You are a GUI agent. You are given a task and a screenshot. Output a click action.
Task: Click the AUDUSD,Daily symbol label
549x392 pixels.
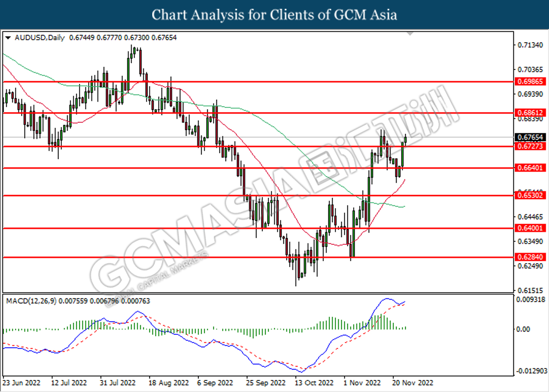point(40,38)
